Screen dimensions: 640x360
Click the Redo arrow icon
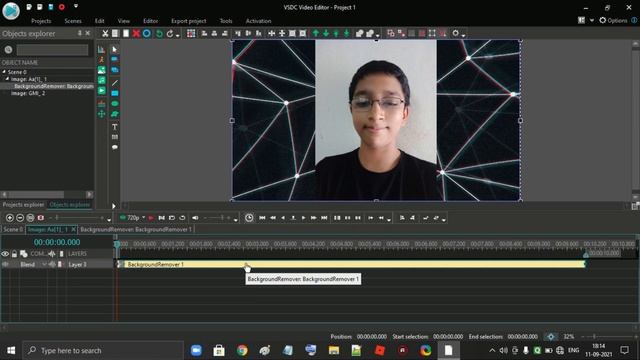pyautogui.click(x=169, y=33)
